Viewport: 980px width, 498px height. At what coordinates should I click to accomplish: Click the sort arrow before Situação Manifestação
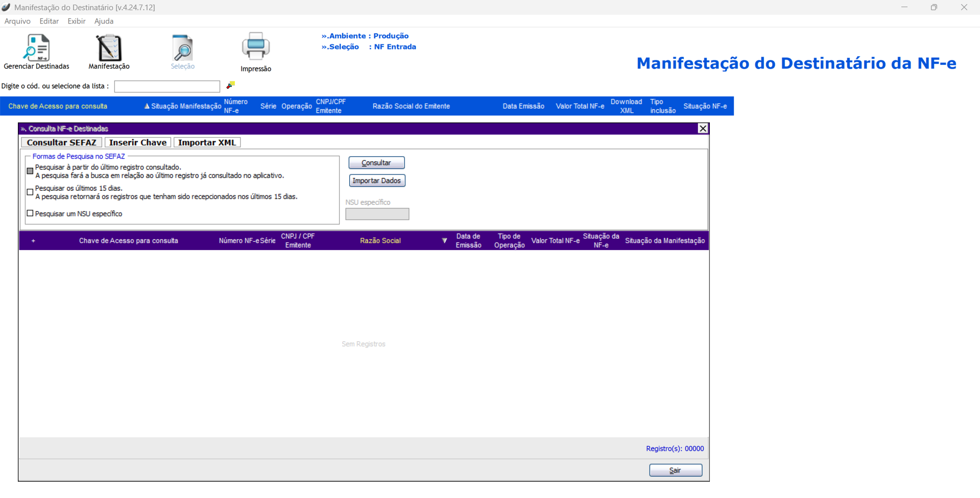pyautogui.click(x=147, y=106)
